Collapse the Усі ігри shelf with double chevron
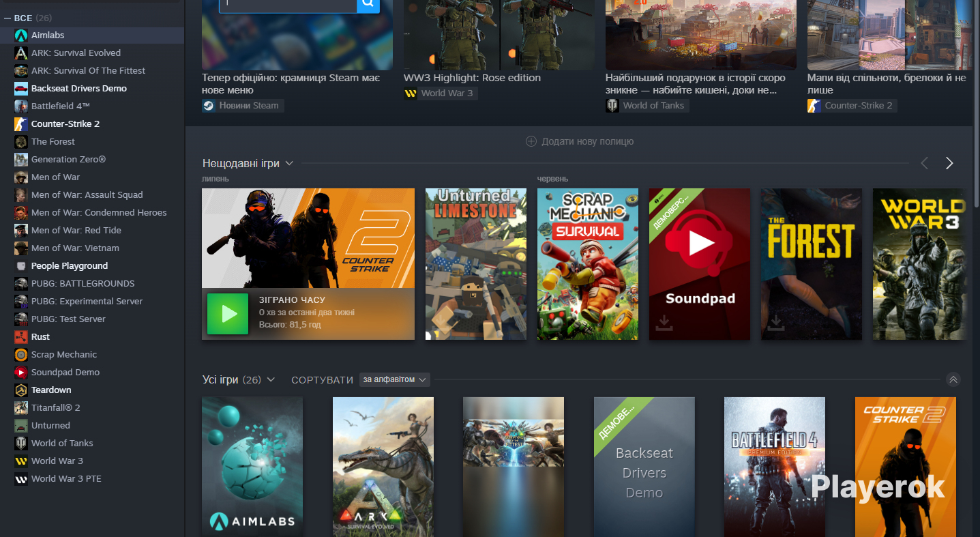This screenshot has width=980, height=537. pos(953,379)
